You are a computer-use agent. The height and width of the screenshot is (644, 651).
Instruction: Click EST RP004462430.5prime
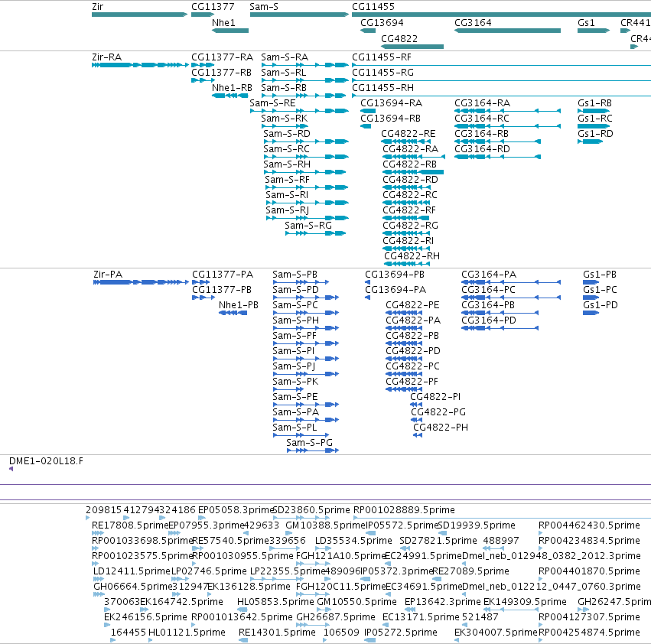coord(542,533)
